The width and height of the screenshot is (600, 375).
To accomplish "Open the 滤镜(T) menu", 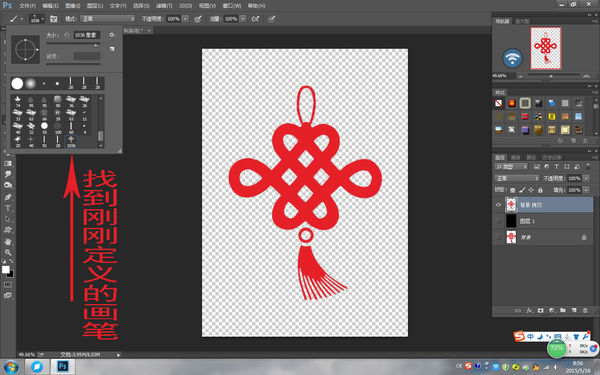I will [x=164, y=6].
